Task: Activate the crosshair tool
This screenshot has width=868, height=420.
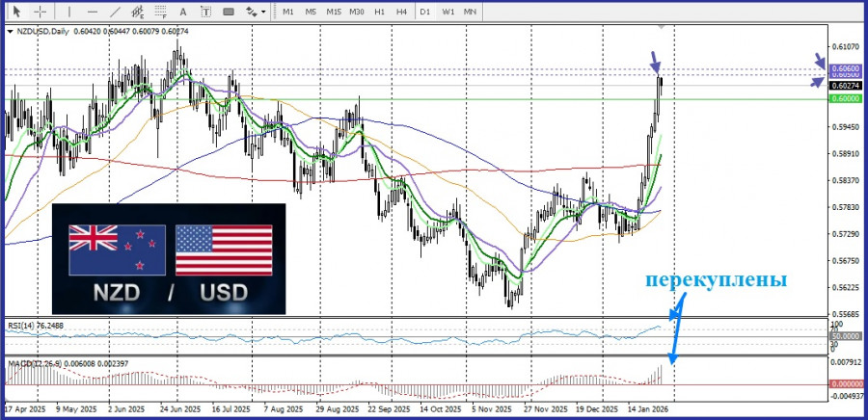Action: [x=40, y=12]
